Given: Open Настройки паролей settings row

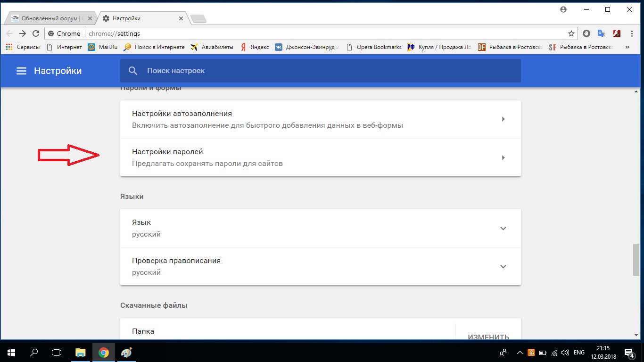Looking at the screenshot, I should (320, 157).
